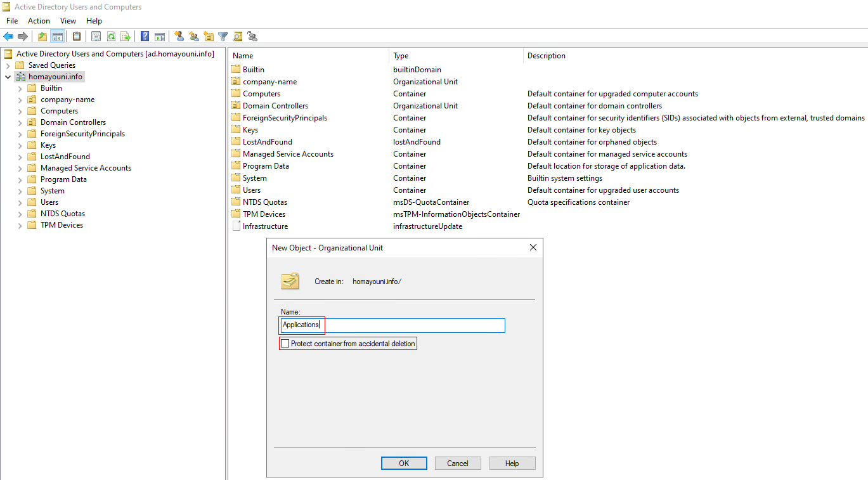The image size is (868, 480).
Task: Expand the Saved Queries node
Action: (8, 65)
